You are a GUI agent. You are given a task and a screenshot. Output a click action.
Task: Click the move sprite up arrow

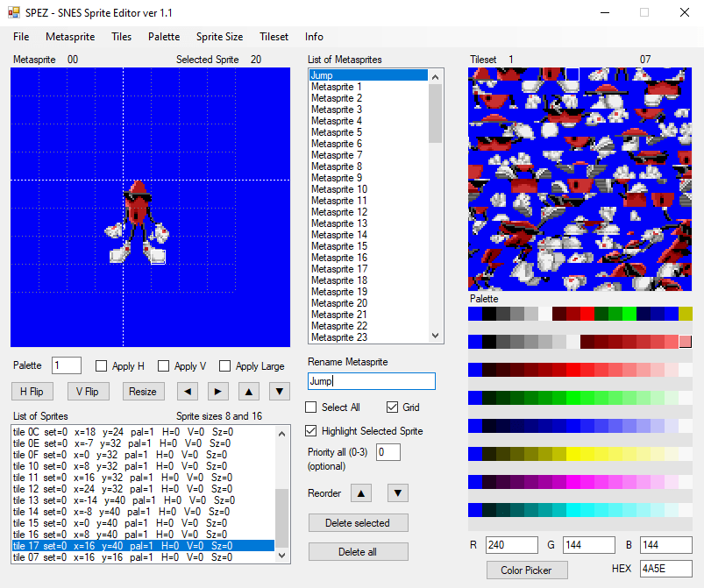(249, 391)
